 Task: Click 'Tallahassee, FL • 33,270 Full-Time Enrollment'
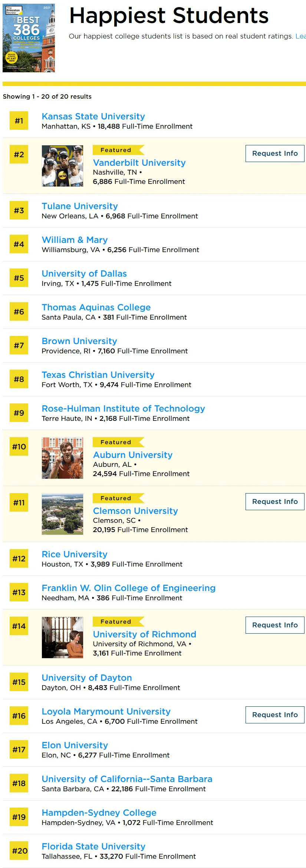pyautogui.click(x=119, y=857)
